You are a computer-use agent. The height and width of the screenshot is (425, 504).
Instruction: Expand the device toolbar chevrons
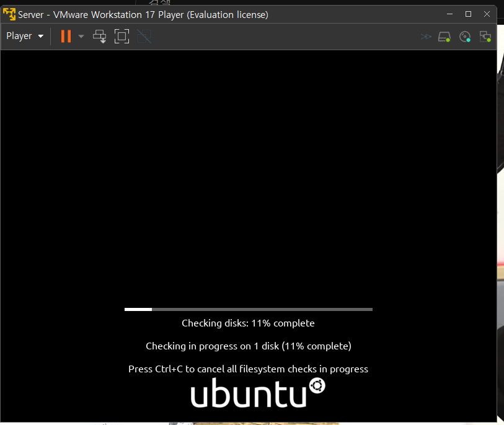426,37
